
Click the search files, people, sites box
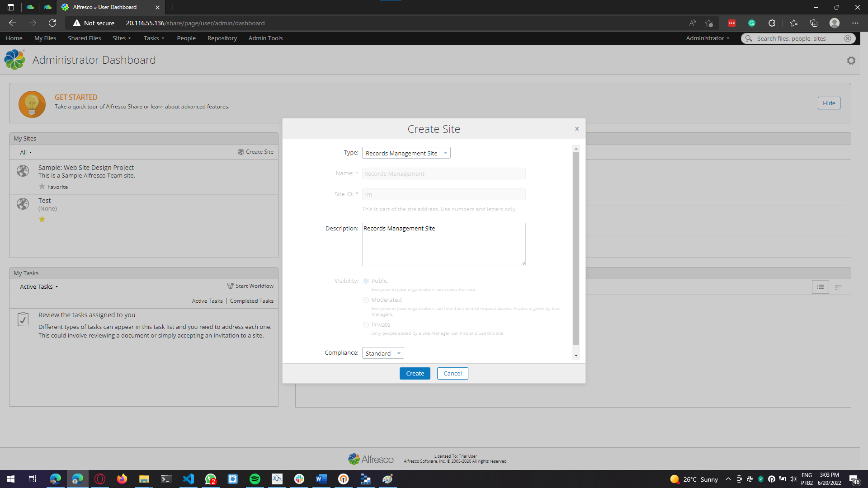click(x=798, y=38)
